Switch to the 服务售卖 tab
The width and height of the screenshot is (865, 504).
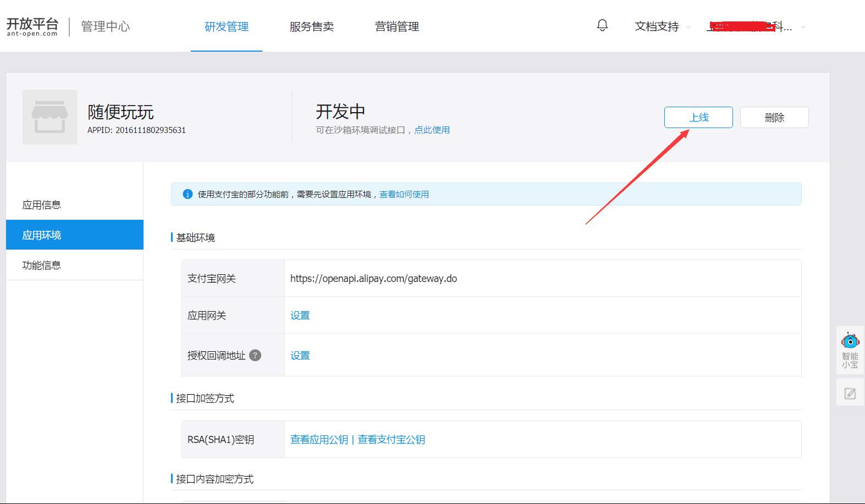tap(312, 26)
